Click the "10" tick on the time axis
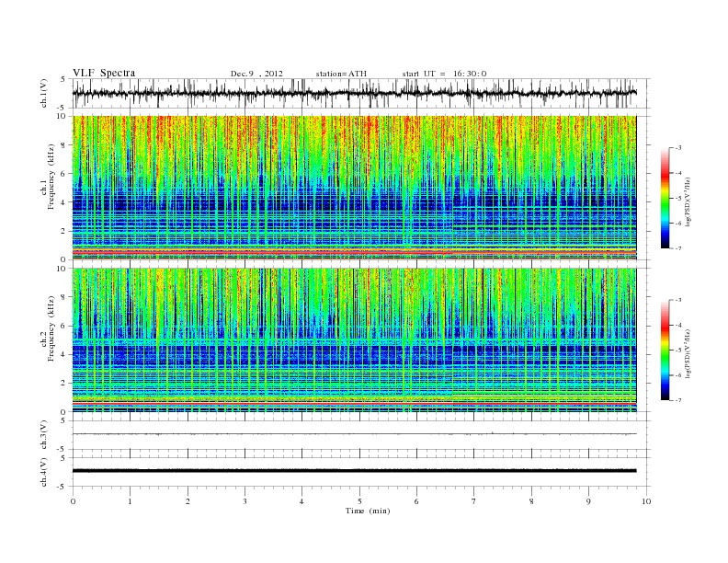 click(x=646, y=501)
